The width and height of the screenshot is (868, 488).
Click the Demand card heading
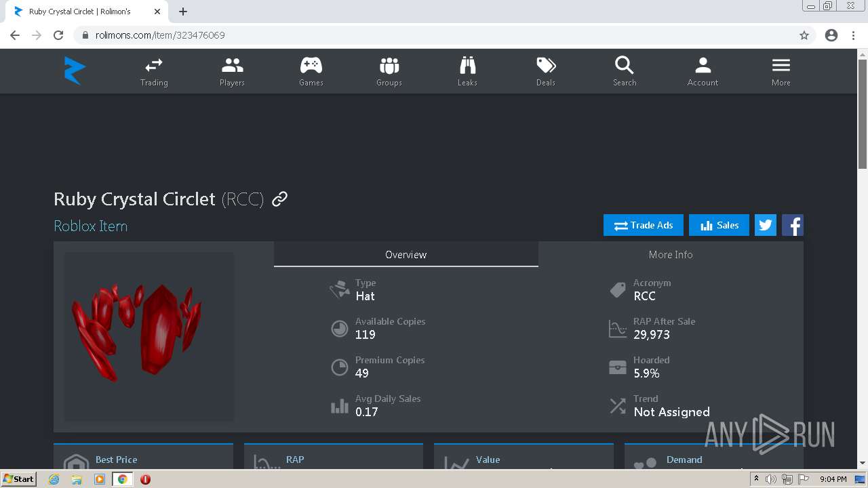coord(684,460)
